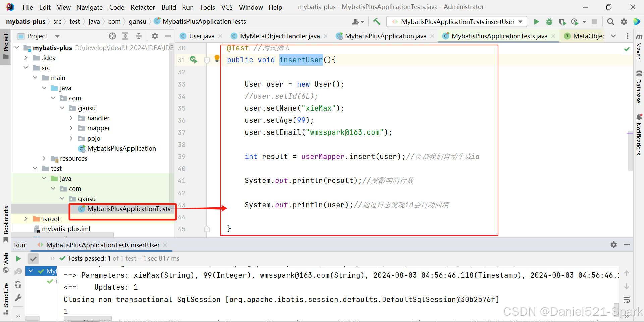Switch to the MybatisPlusApplication.java tab
Viewport: 644px width, 322px height.
click(x=385, y=36)
